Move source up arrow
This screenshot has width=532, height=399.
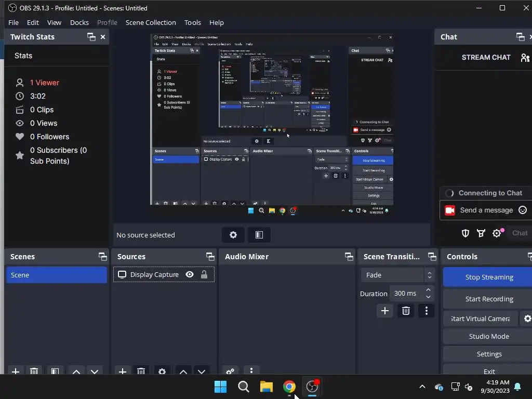click(x=183, y=371)
